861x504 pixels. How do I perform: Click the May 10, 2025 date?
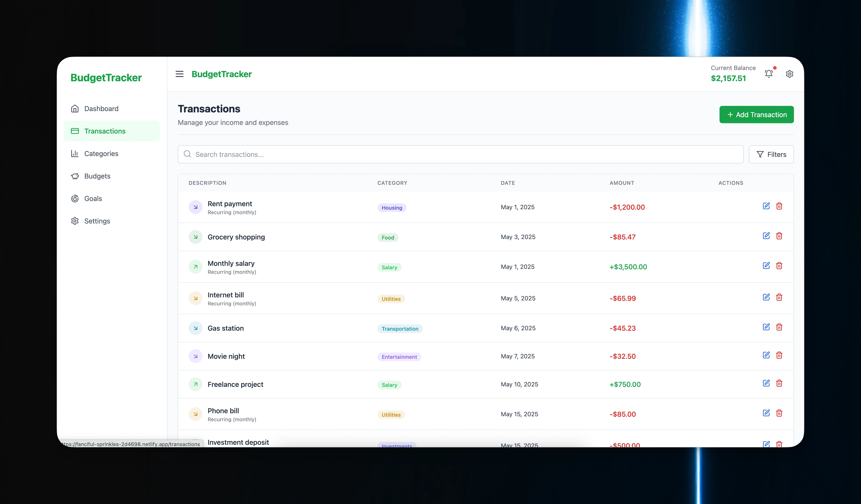pyautogui.click(x=519, y=384)
